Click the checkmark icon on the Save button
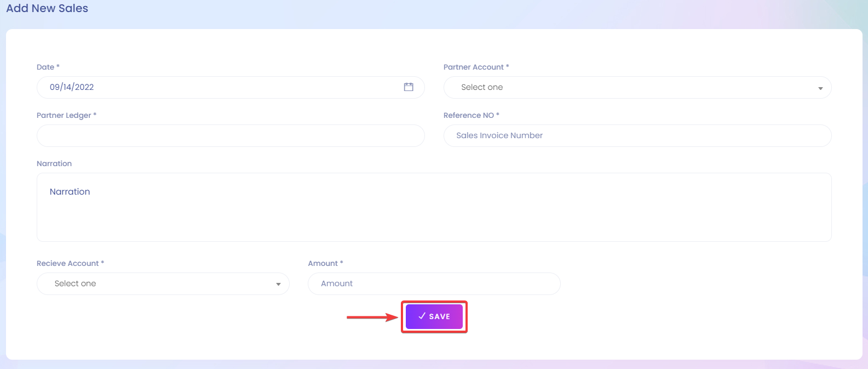The height and width of the screenshot is (369, 868). tap(422, 316)
